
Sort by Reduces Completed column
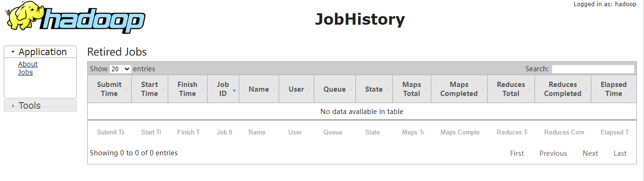pyautogui.click(x=562, y=89)
